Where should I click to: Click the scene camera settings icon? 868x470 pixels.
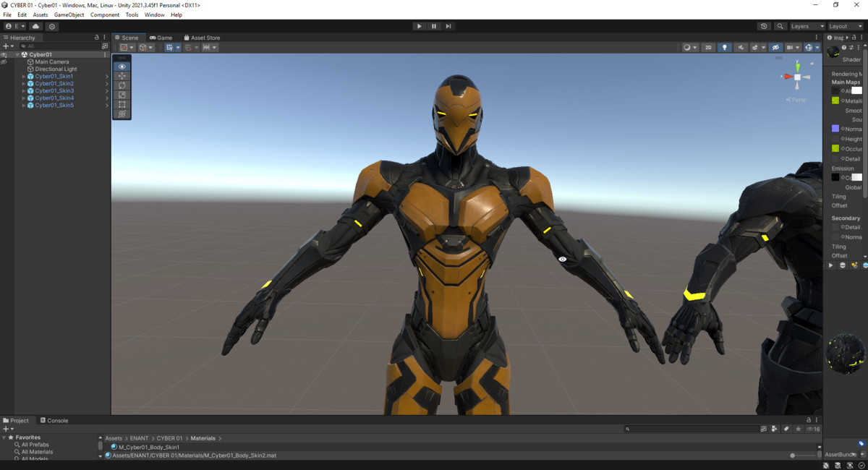791,47
